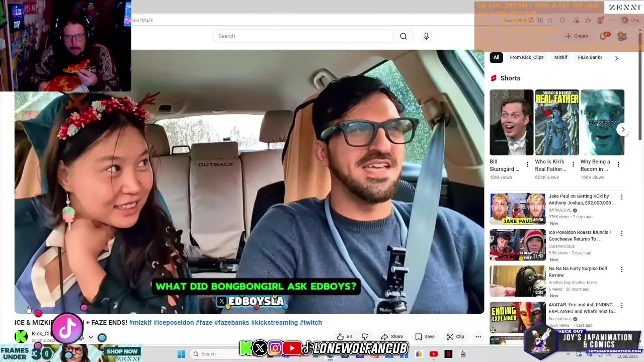Click browser Favorites star icon
The height and width of the screenshot is (362, 644).
click(x=550, y=21)
